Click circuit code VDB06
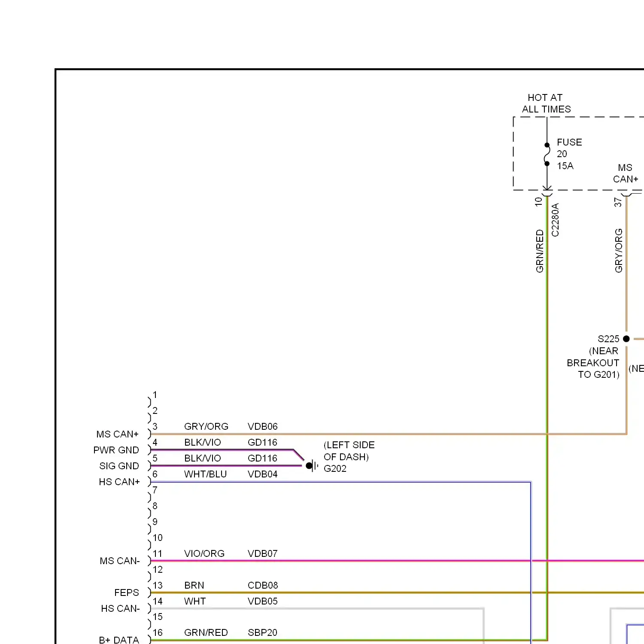The width and height of the screenshot is (644, 644). pos(263,426)
